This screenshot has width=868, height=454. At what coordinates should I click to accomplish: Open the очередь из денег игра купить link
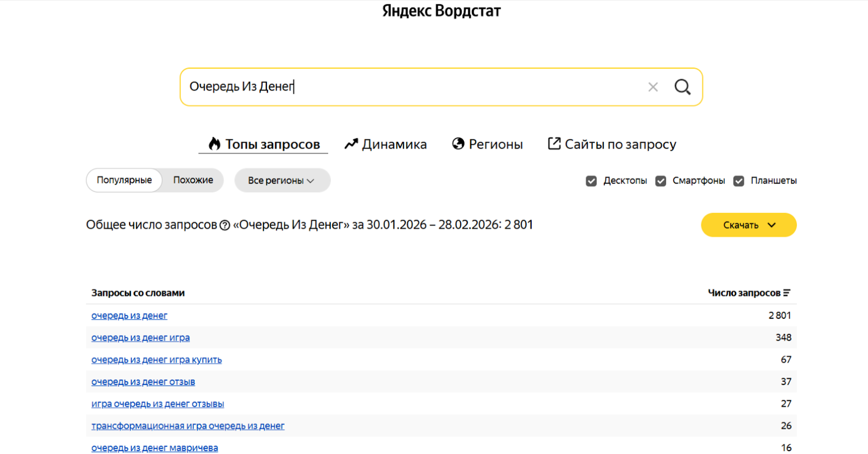pos(156,360)
